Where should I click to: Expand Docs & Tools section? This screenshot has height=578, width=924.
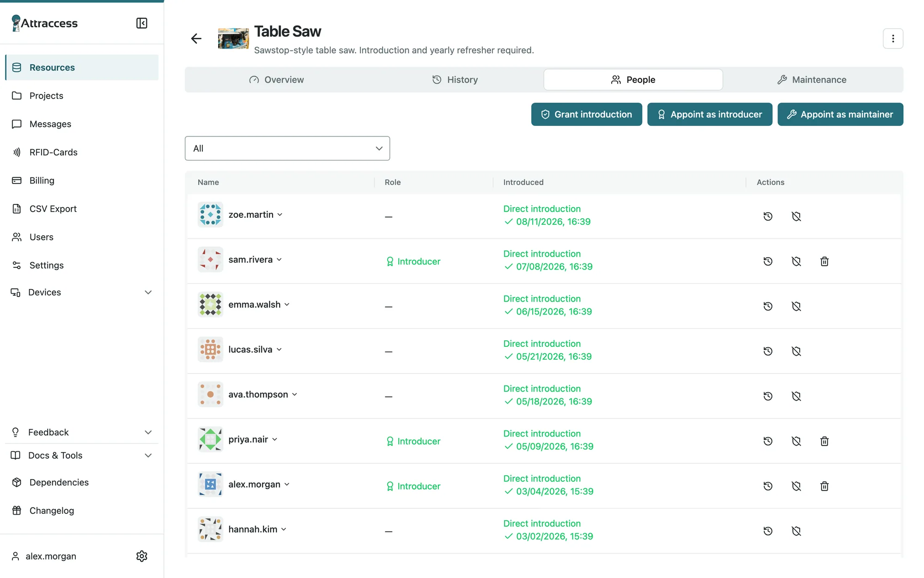pos(82,455)
